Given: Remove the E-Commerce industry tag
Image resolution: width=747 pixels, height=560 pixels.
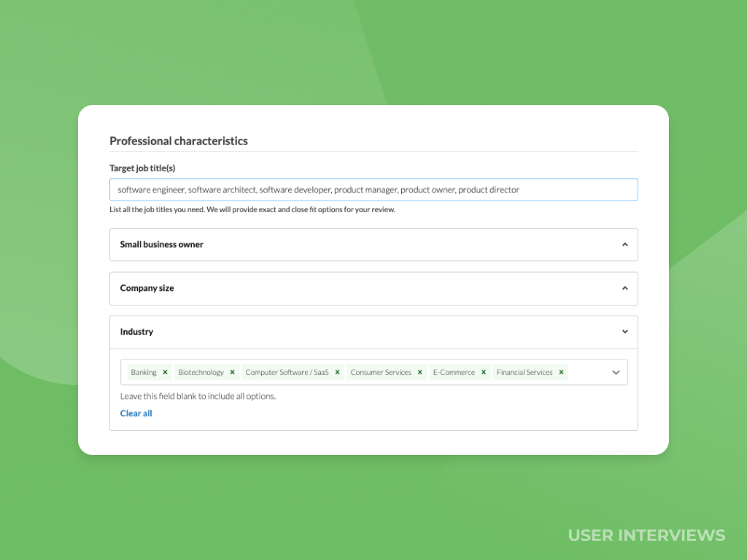Looking at the screenshot, I should pos(483,372).
